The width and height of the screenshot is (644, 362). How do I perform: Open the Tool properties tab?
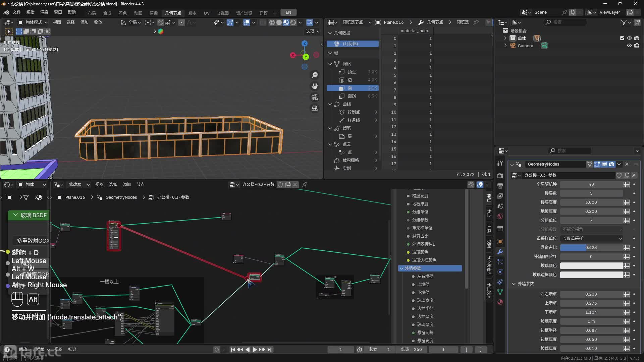(500, 163)
